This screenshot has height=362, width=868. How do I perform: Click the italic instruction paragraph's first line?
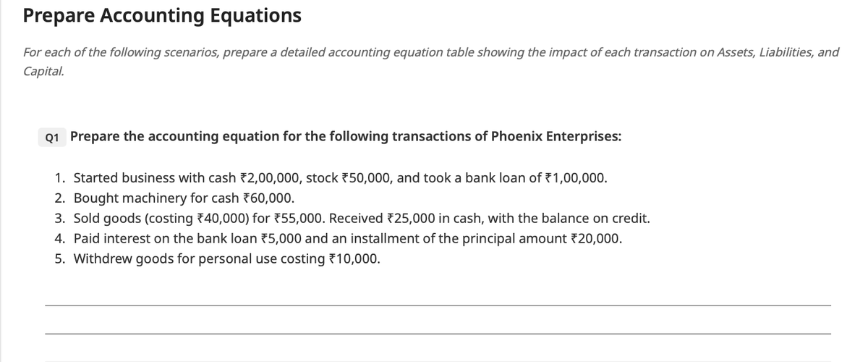click(430, 53)
